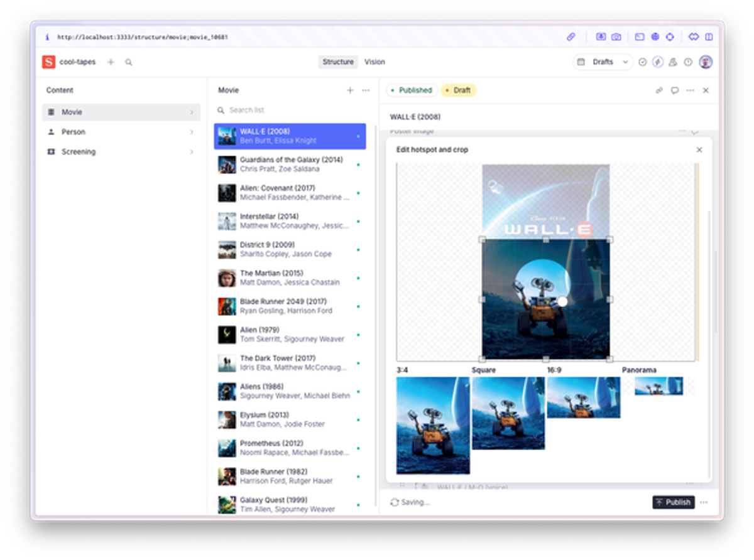Open The Martian (2015) movie

click(290, 277)
